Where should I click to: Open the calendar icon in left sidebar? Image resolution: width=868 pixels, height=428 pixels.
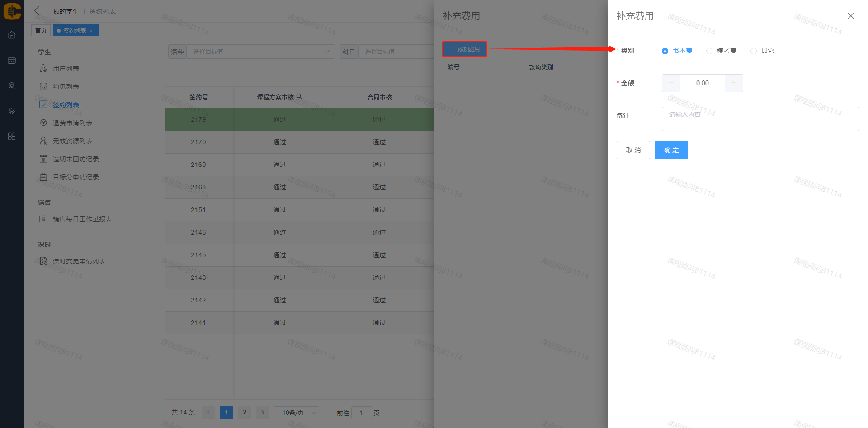tap(12, 61)
